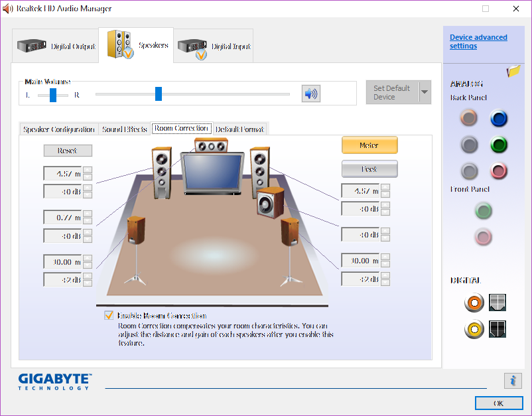The width and height of the screenshot is (532, 416).
Task: Open the information icon near the OK button
Action: click(512, 380)
